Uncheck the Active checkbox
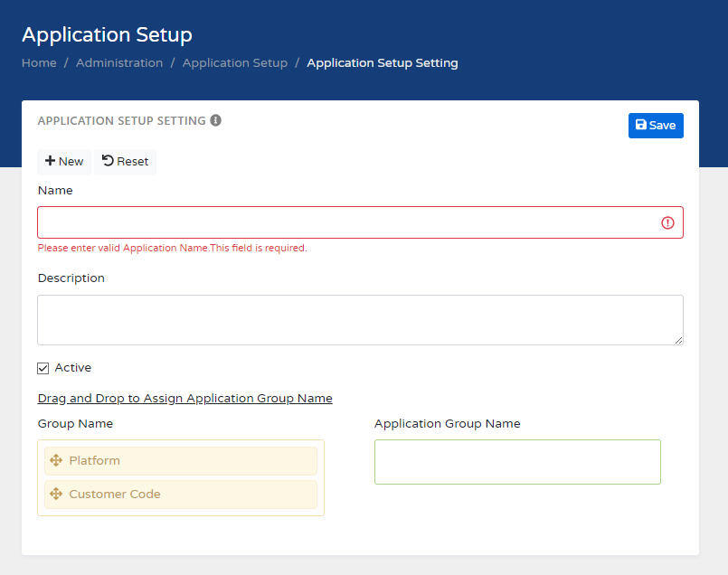The height and width of the screenshot is (575, 728). (x=43, y=368)
